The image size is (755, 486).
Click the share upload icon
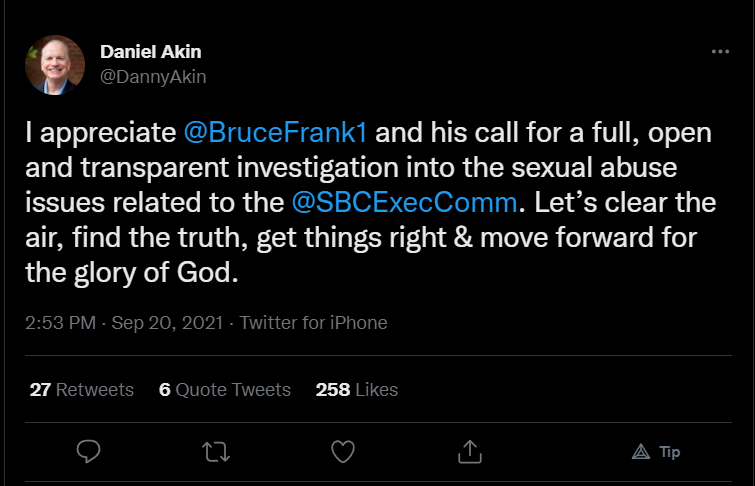point(469,452)
